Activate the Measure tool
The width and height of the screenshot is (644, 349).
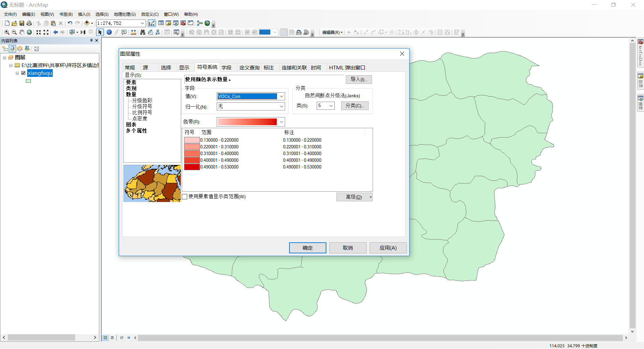pos(133,32)
